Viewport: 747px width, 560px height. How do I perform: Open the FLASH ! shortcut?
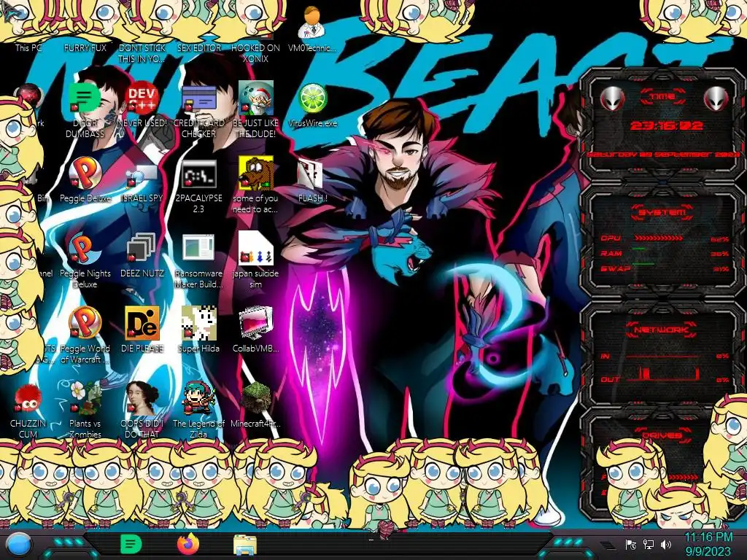pyautogui.click(x=312, y=180)
